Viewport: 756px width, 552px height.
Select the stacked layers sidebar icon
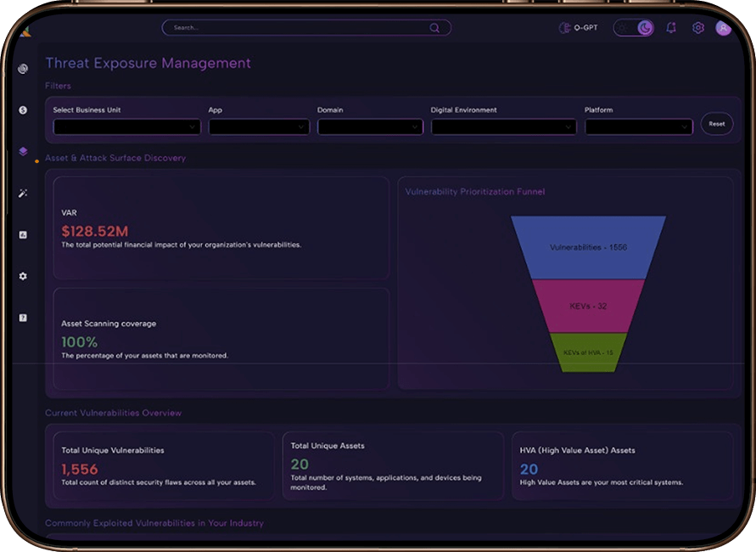click(23, 152)
